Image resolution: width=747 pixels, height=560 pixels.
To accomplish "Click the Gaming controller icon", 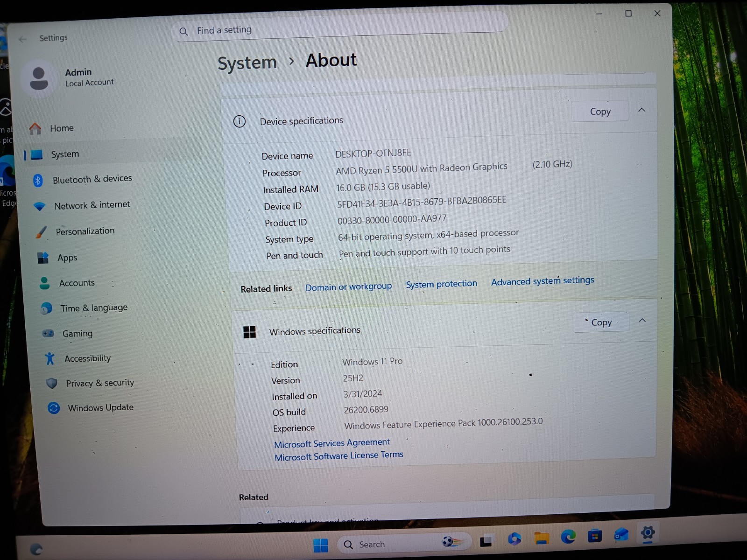I will (x=48, y=333).
